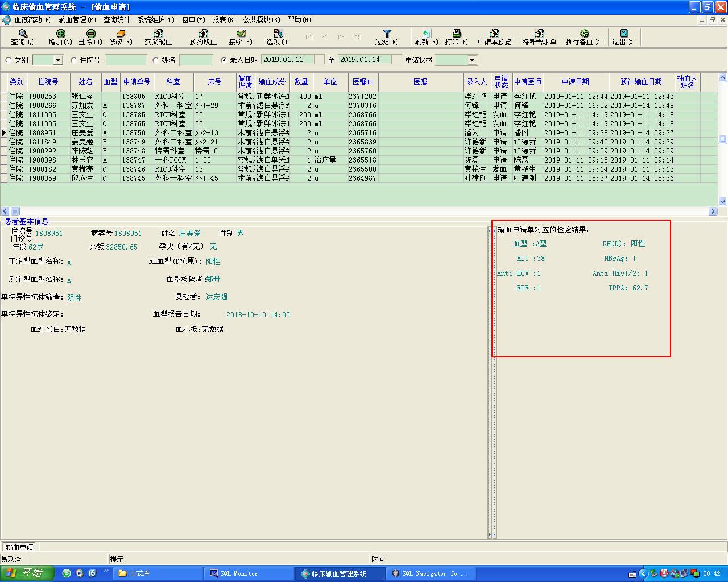The width and height of the screenshot is (728, 582).
Task: Switch to SQL Monitor in the taskbar
Action: point(238,573)
